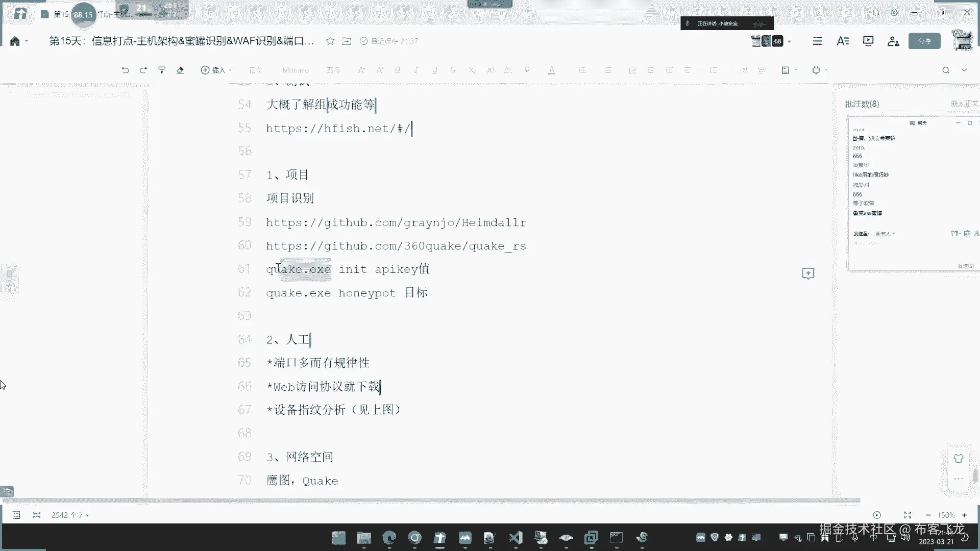
Task: Click the 分享 share button
Action: point(924,41)
